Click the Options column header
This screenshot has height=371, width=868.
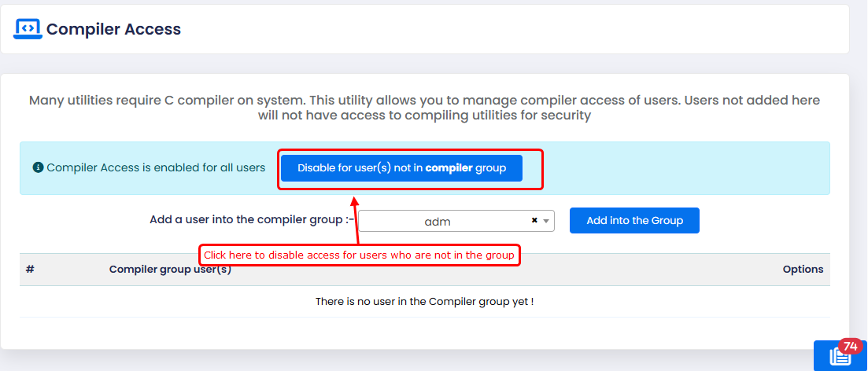[803, 269]
